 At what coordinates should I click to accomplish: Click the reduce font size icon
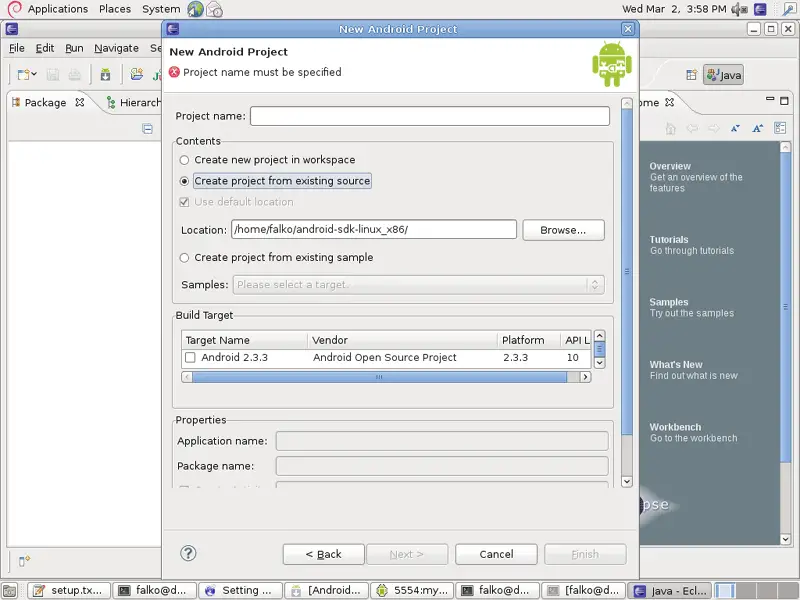pyautogui.click(x=735, y=128)
